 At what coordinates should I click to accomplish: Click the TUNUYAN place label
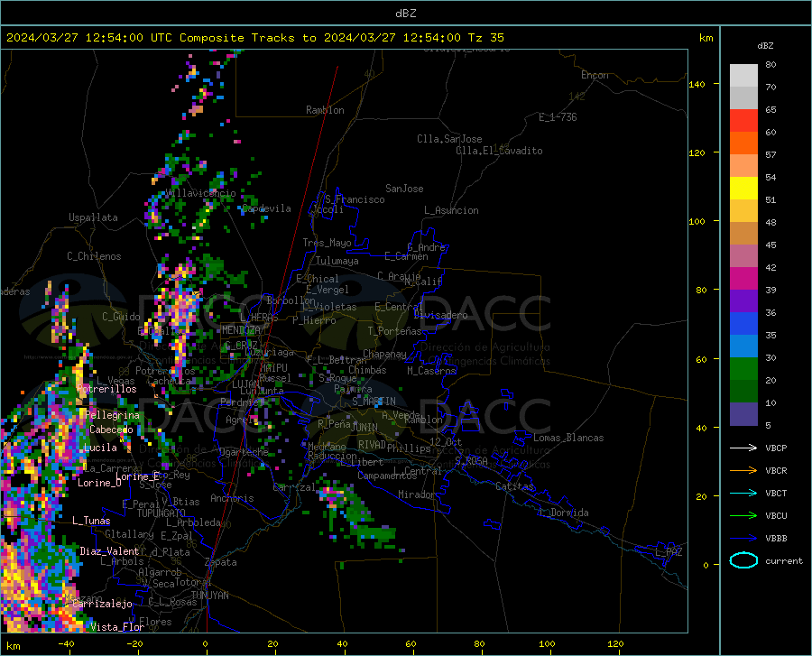[209, 596]
